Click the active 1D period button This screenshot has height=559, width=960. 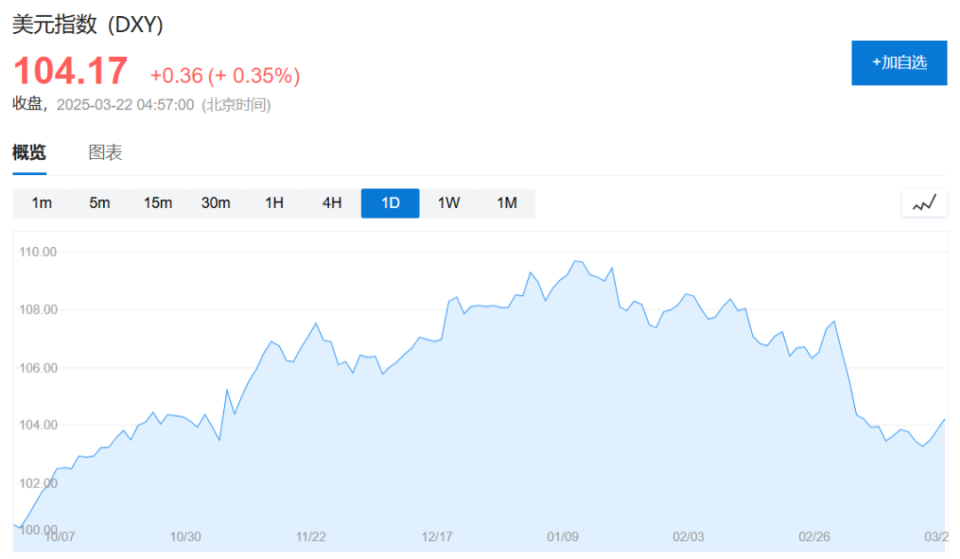(390, 203)
